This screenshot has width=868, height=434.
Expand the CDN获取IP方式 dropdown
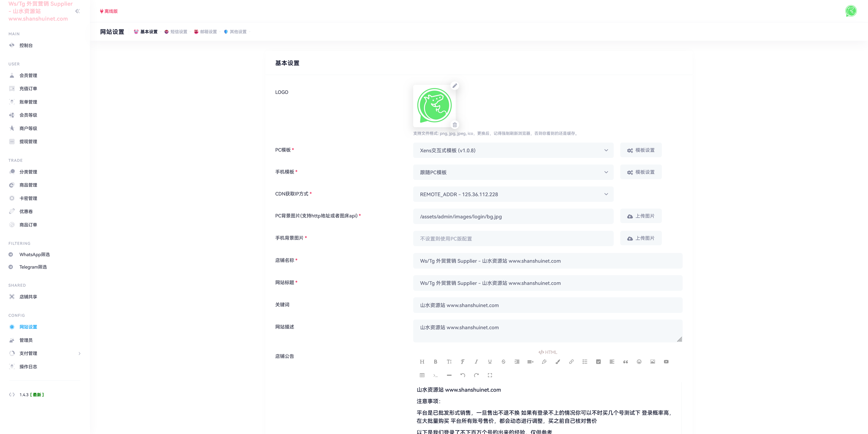coord(513,194)
